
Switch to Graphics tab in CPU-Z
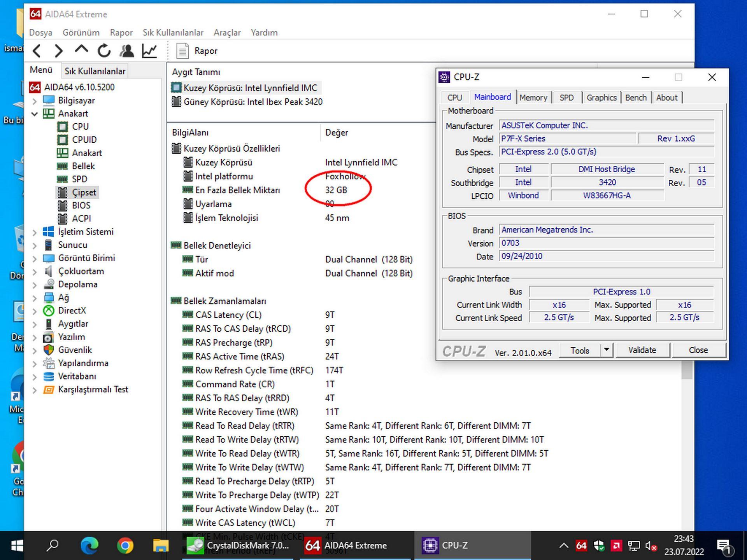click(601, 98)
